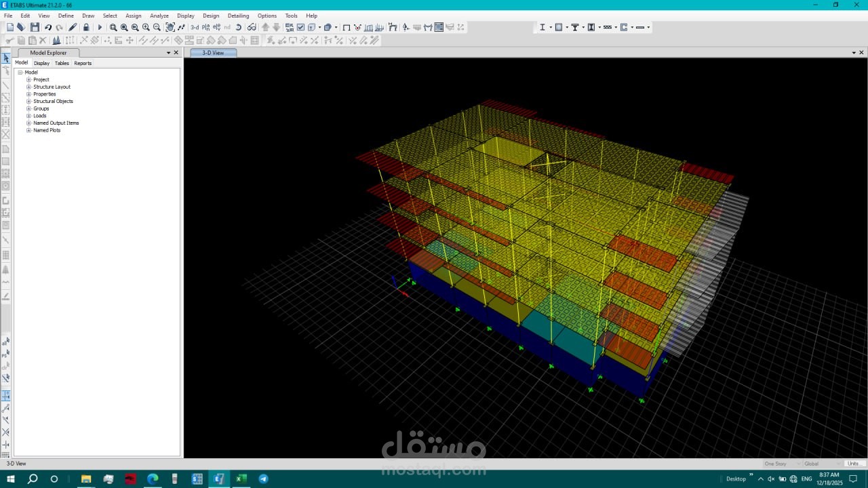Click the Quick Draw Columns I-section tool
Screen dimensions: 868x488
[x=6, y=110]
